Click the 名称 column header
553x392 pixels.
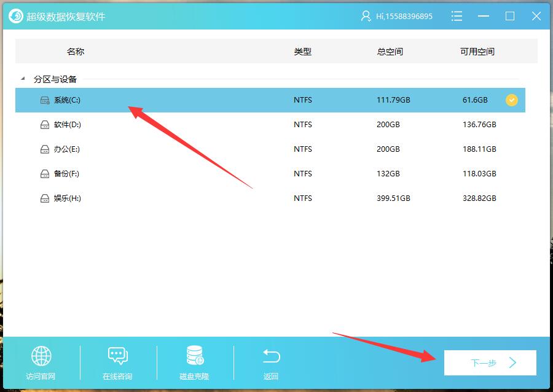coord(76,52)
